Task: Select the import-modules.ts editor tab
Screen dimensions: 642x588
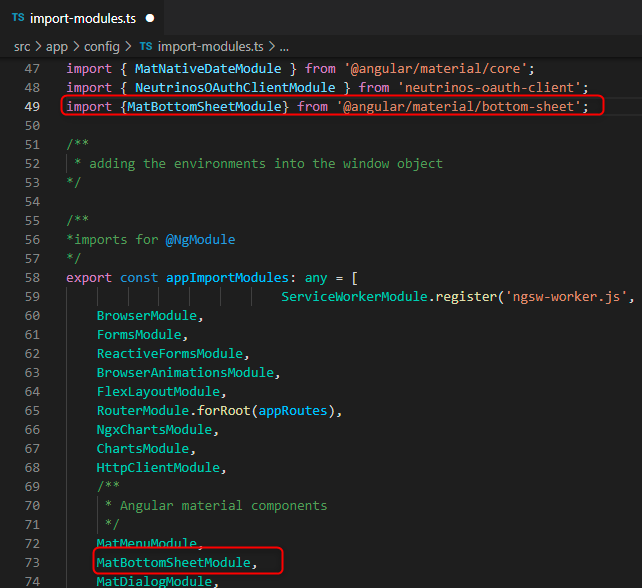Action: (82, 18)
